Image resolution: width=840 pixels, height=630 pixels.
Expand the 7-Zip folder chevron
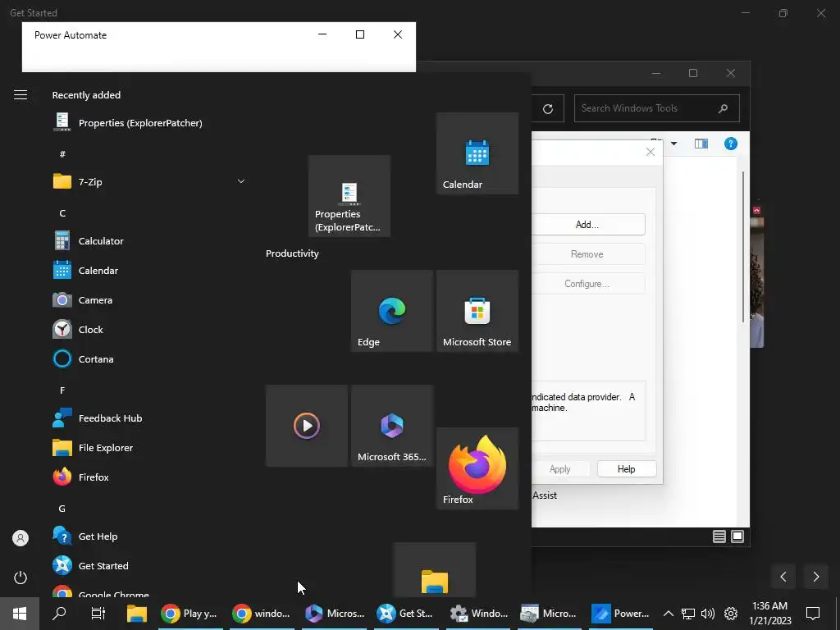241,181
